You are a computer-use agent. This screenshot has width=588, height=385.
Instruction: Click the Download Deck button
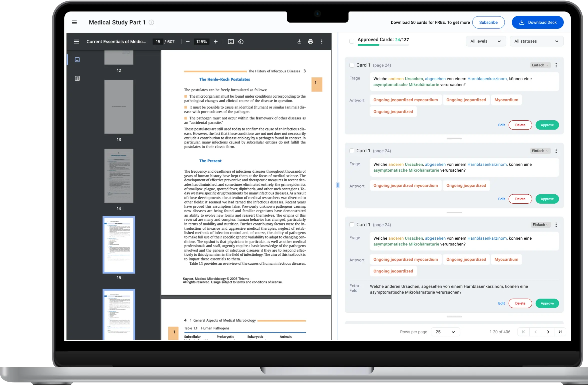(537, 23)
